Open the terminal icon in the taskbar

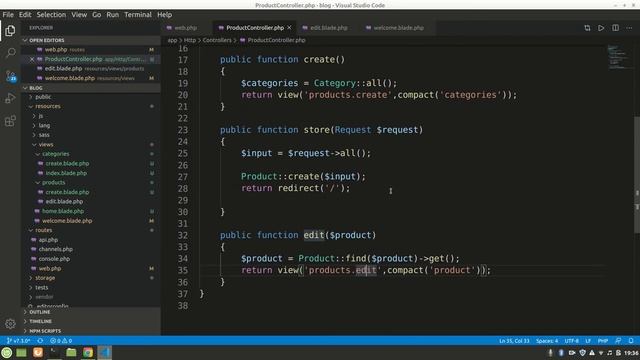(x=54, y=352)
